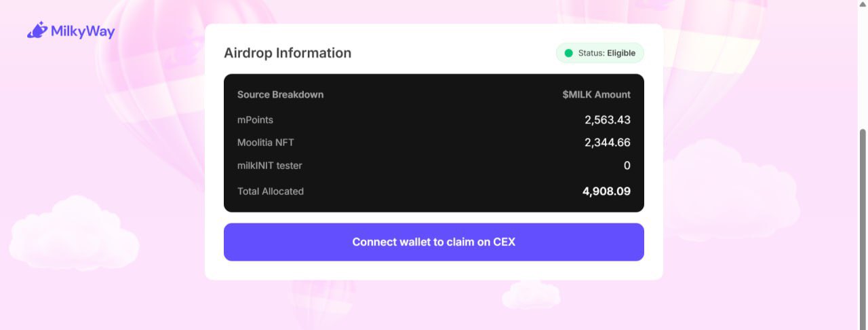The width and height of the screenshot is (868, 330).
Task: Click the Source Breakdown column header
Action: coord(280,94)
